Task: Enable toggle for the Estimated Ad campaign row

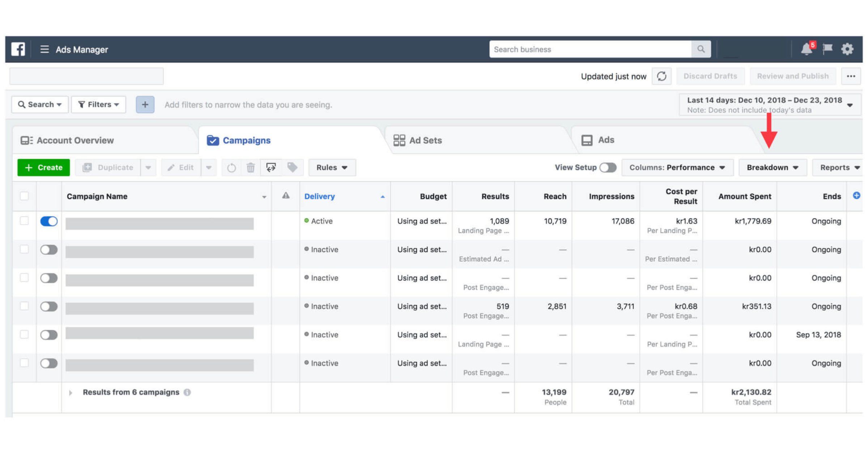Action: pos(49,250)
